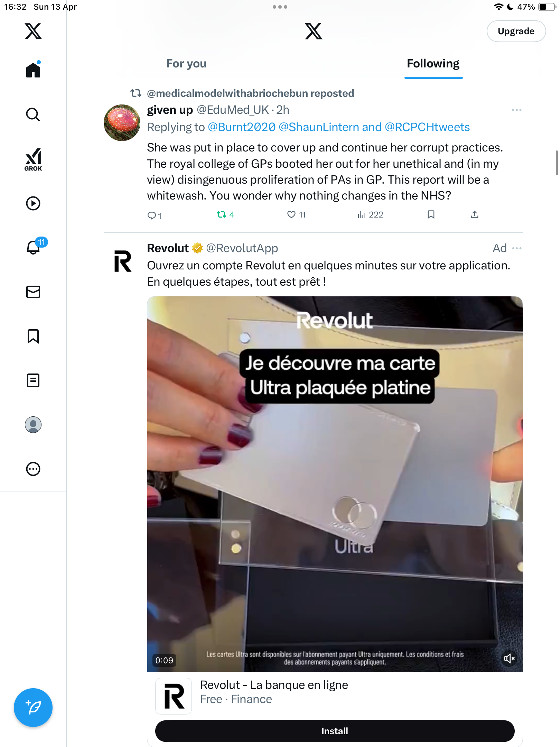Open the sidebar Bookmarks icon
The height and width of the screenshot is (747, 560).
tap(33, 336)
